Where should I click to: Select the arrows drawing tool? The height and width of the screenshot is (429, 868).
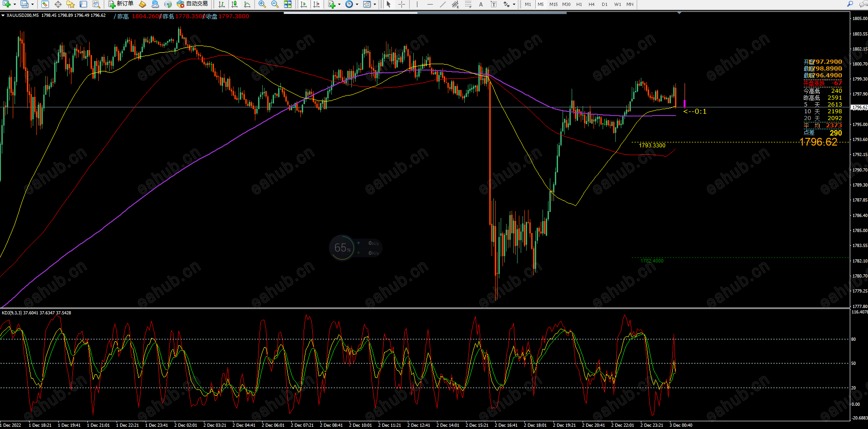click(506, 4)
